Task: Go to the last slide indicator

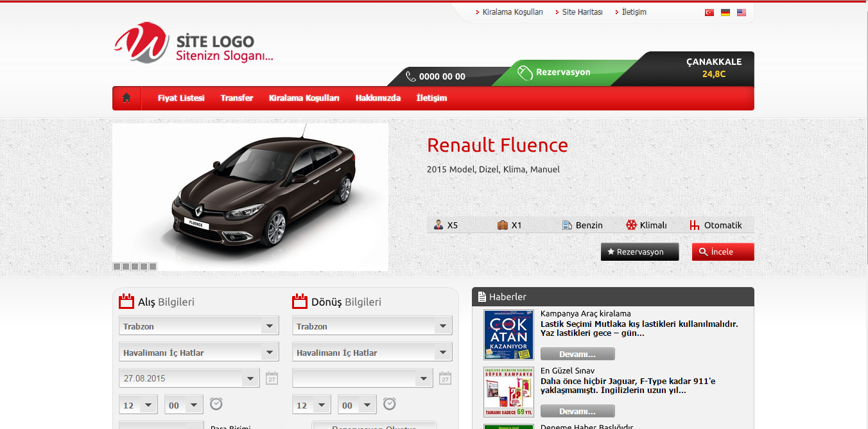Action: point(153,266)
